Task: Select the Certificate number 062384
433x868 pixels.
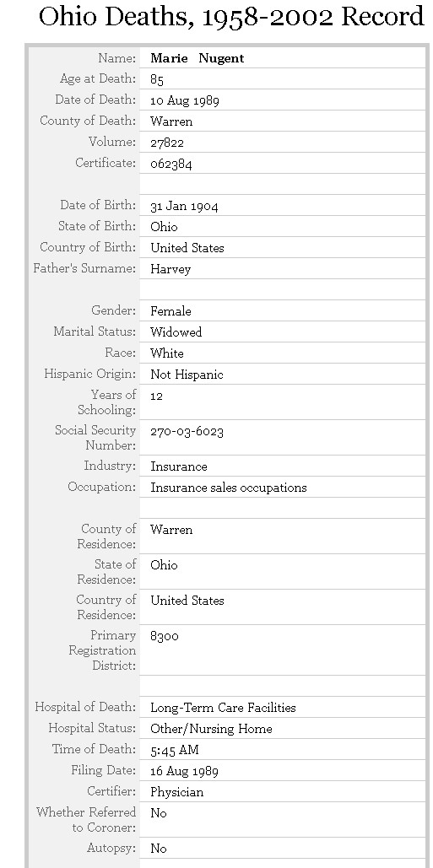Action: point(171,164)
